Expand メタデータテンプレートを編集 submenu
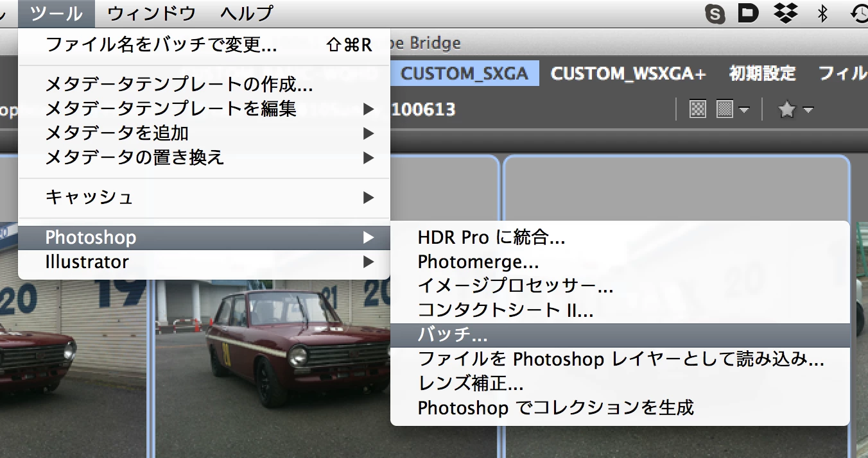The width and height of the screenshot is (868, 458). tap(204, 108)
